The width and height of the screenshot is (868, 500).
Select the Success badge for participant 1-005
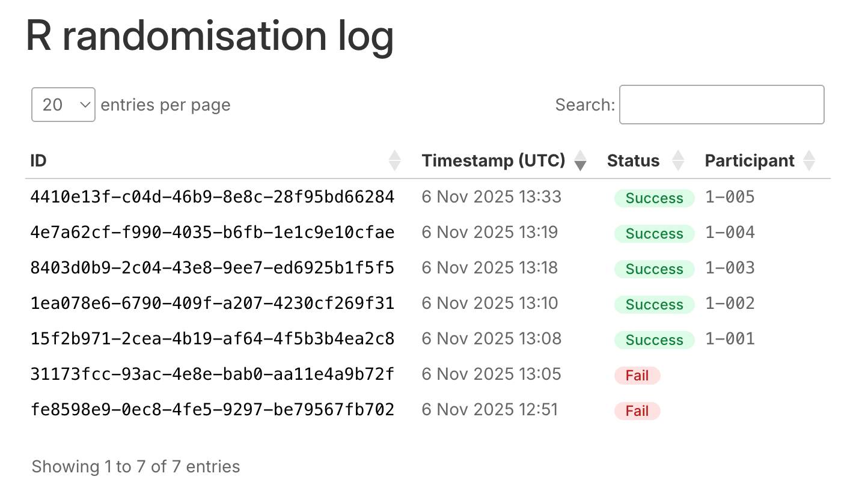point(654,198)
